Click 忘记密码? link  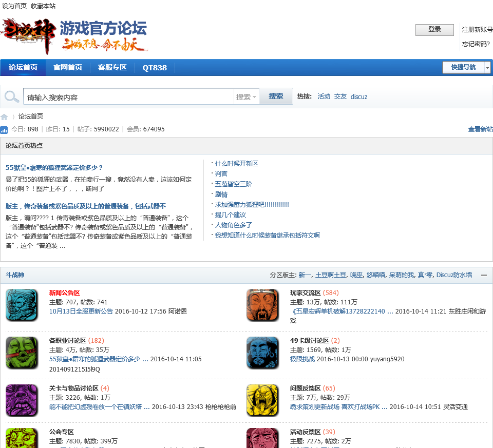(x=476, y=44)
